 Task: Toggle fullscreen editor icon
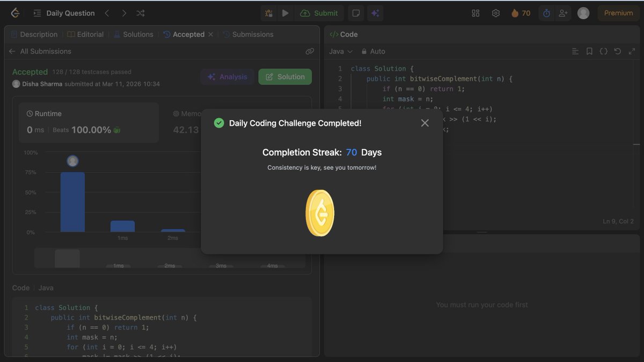tap(631, 52)
